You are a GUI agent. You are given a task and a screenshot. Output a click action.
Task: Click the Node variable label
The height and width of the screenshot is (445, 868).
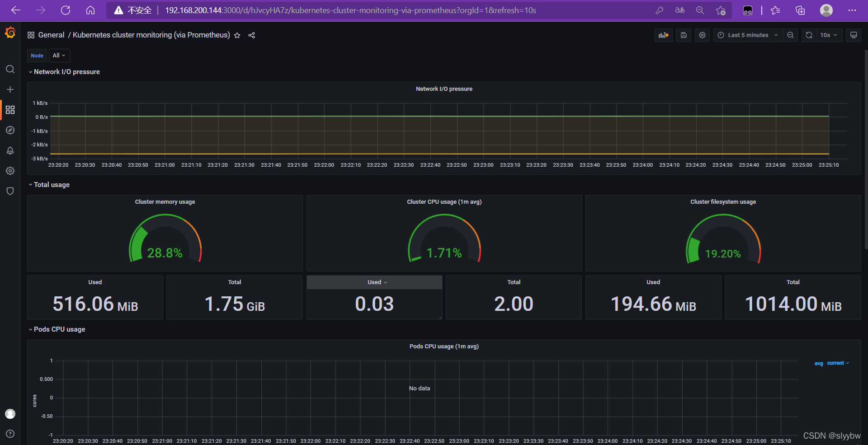(x=37, y=56)
